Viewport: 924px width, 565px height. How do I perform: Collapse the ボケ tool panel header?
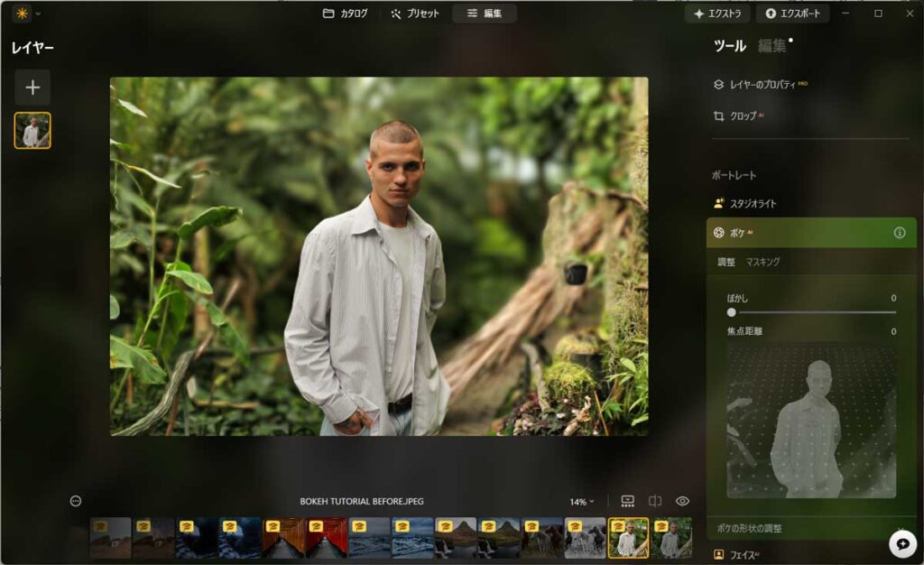811,233
